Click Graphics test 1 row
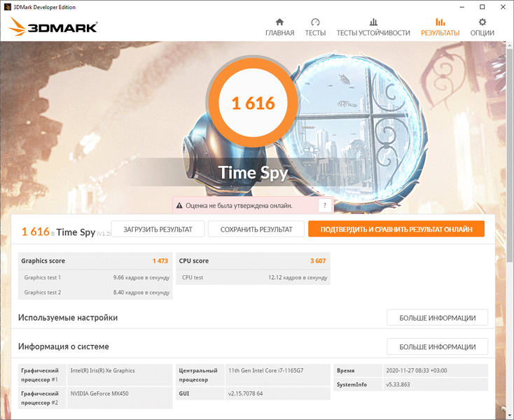 coord(95,277)
